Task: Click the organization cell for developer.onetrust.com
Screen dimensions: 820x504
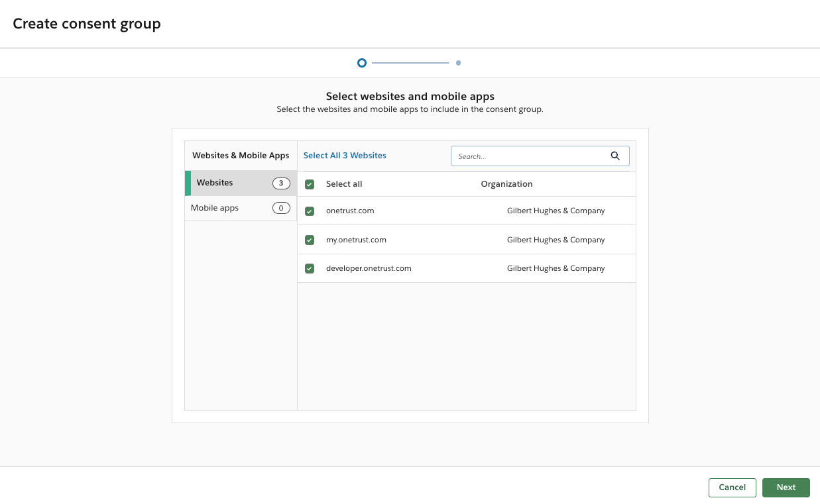Action: tap(556, 268)
